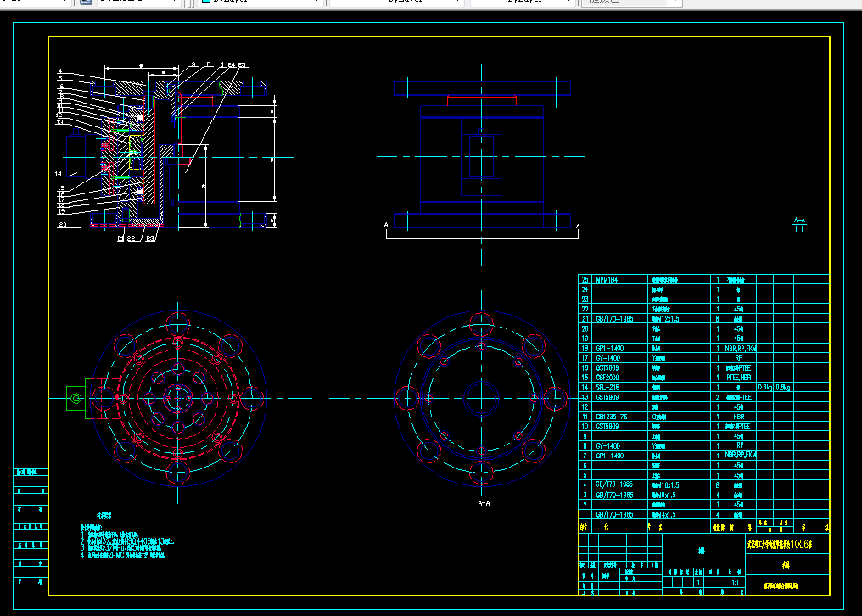Click GB/T70-1985 in row 1
862x616 pixels.
(614, 514)
